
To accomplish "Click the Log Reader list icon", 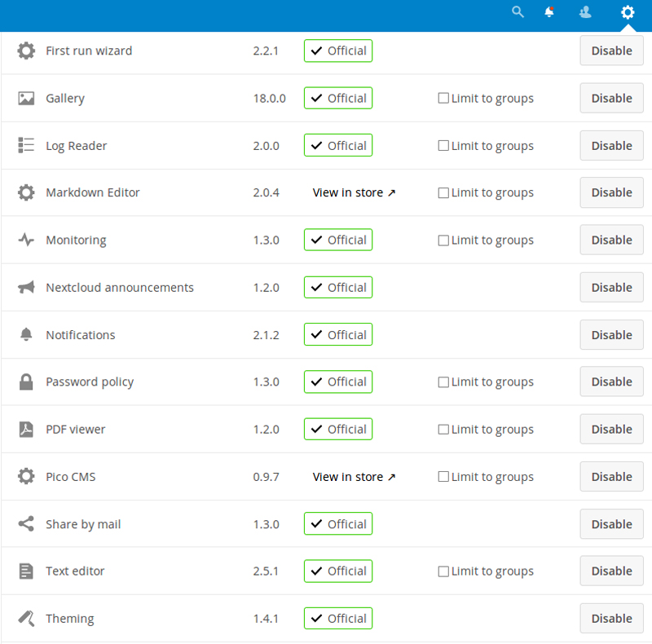I will click(25, 145).
